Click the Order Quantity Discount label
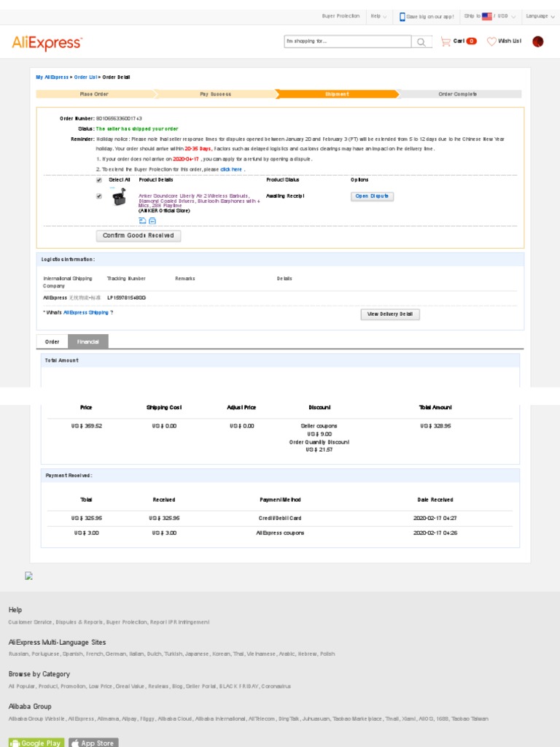Image resolution: width=560 pixels, height=747 pixels. [319, 442]
